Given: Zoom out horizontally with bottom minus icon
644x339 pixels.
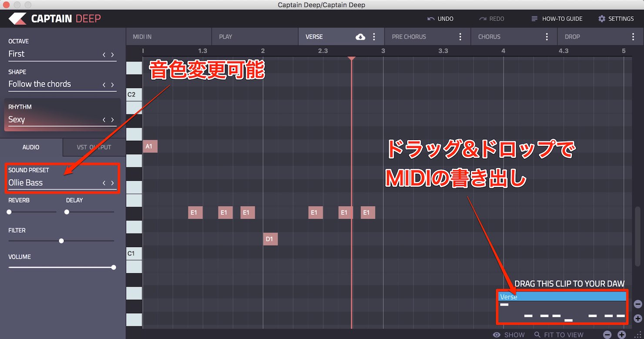Looking at the screenshot, I should [607, 335].
